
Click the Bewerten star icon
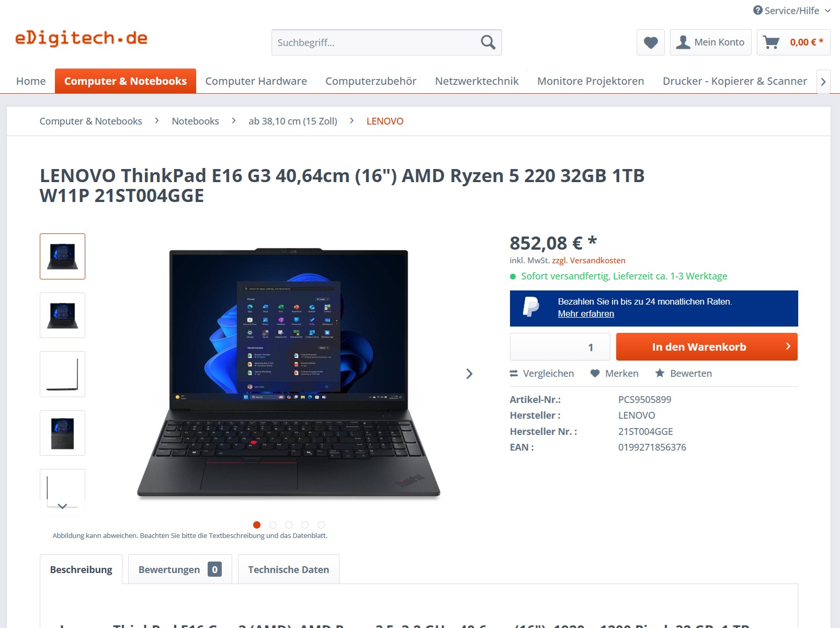click(x=660, y=373)
